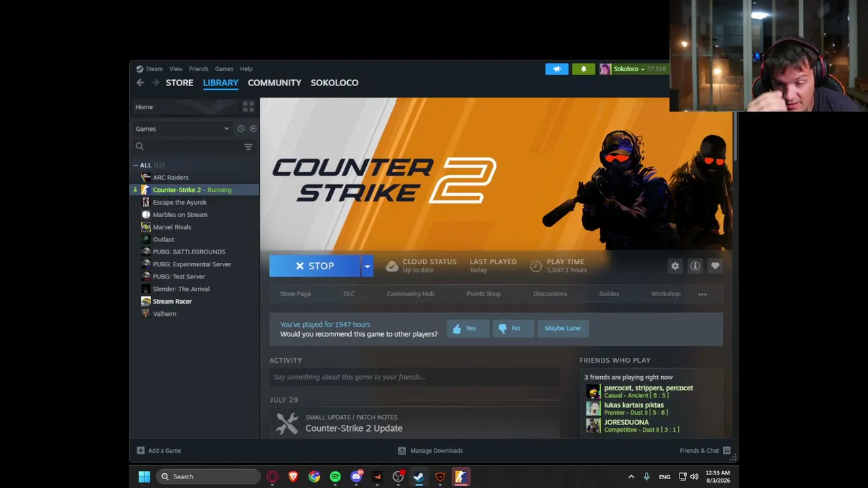The width and height of the screenshot is (868, 488).
Task: Open the SOKOLOCO profile tab
Action: [x=334, y=83]
